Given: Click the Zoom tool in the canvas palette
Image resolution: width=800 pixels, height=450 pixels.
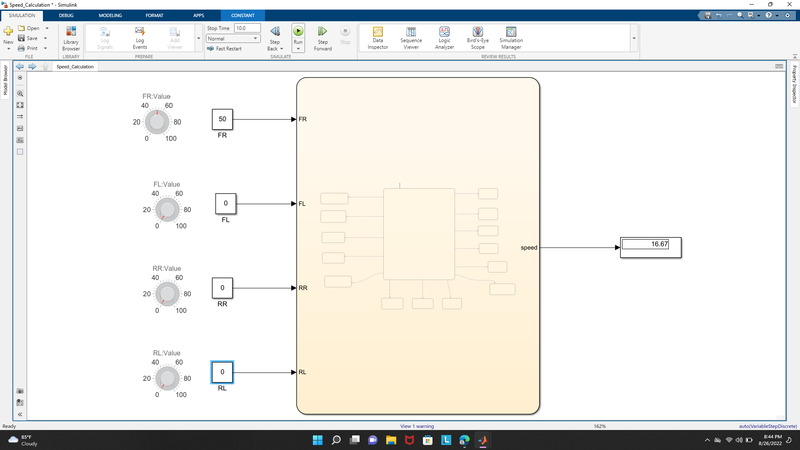Looking at the screenshot, I should tap(20, 93).
